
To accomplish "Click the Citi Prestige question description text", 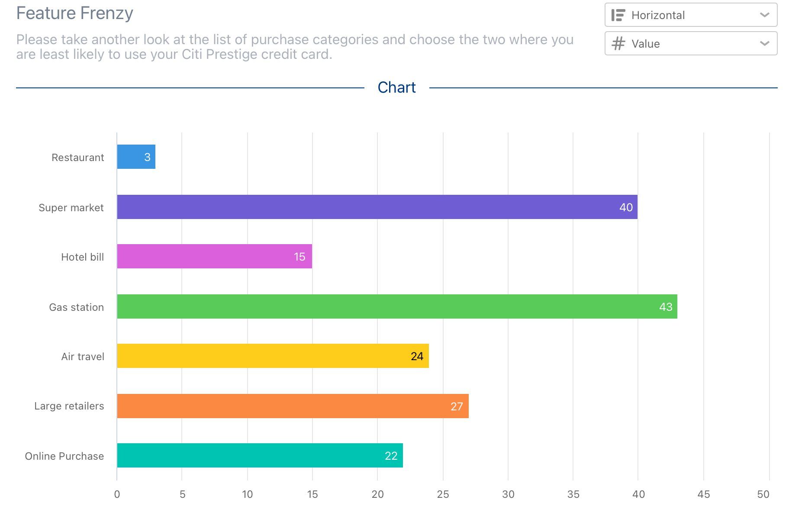I will [295, 47].
